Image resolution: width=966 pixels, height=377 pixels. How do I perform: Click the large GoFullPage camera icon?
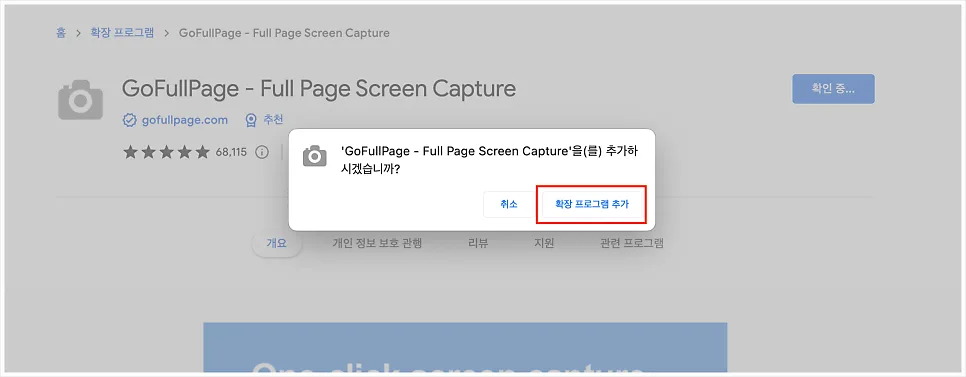click(80, 100)
